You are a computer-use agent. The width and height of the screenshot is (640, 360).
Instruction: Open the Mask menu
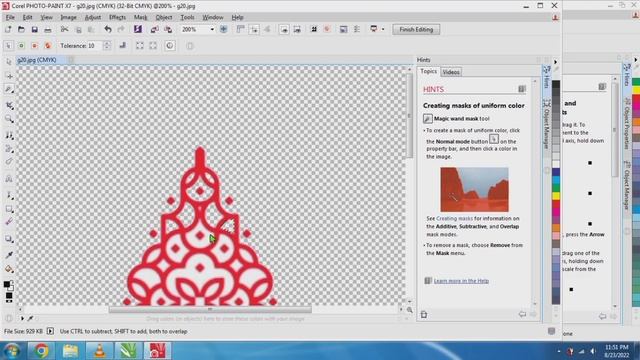tap(140, 18)
